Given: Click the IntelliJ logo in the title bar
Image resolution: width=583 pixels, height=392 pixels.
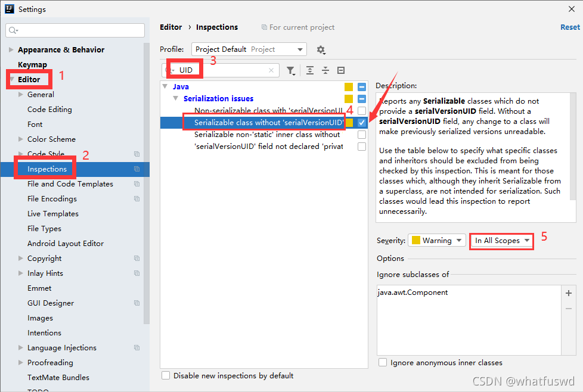Looking at the screenshot, I should tap(10, 9).
